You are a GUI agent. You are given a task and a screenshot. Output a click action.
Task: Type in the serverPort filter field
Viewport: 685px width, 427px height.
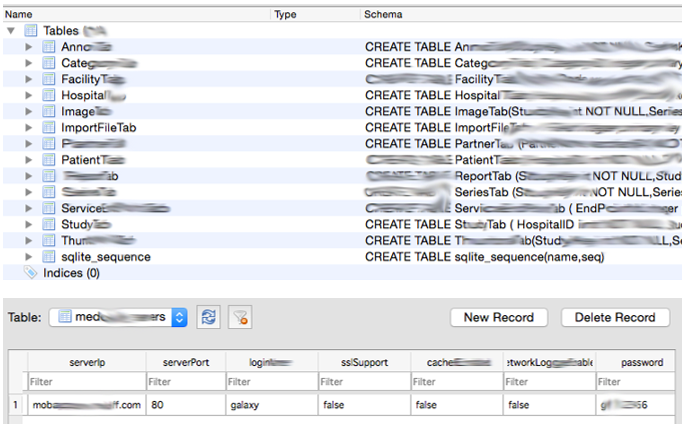coord(187,382)
